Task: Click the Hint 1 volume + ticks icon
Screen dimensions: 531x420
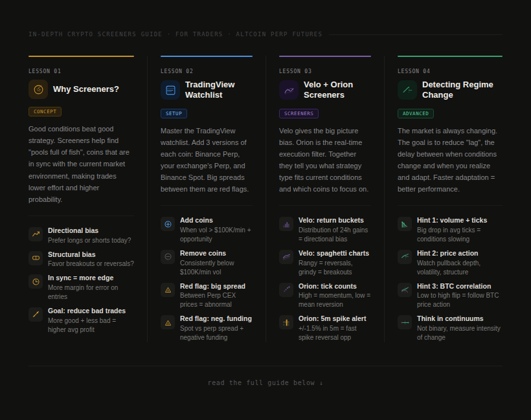Action: 405,224
